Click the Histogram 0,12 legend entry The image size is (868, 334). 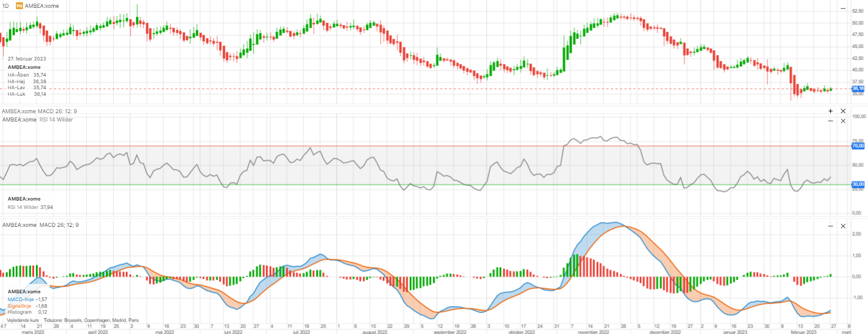pyautogui.click(x=28, y=312)
